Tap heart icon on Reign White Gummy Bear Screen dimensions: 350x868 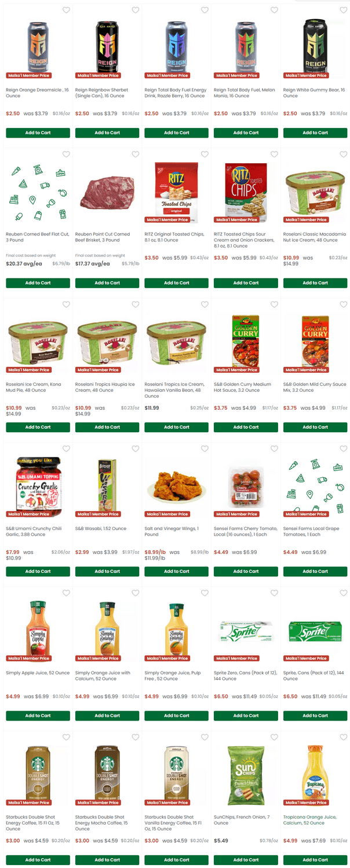[274, 10]
